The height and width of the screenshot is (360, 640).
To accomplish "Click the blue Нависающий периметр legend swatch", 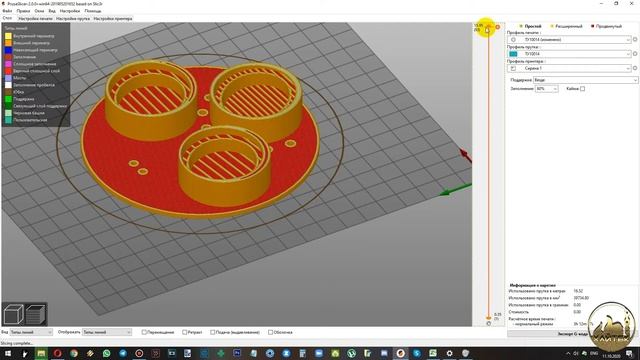I will (8, 50).
